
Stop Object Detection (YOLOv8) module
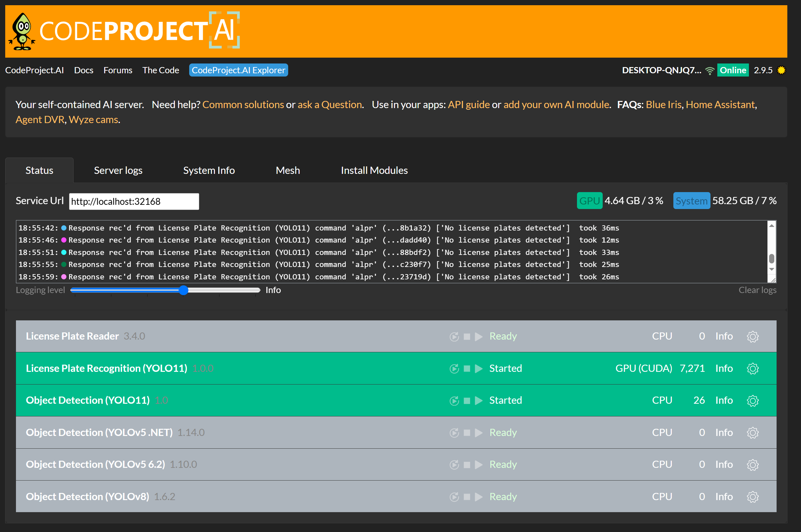point(467,497)
